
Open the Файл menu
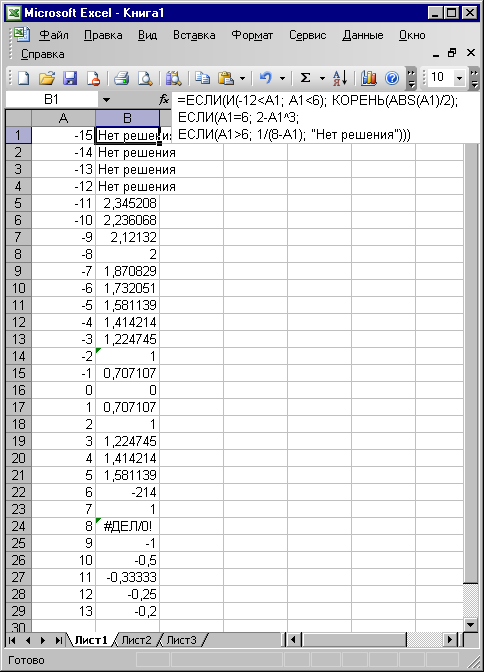pos(54,35)
